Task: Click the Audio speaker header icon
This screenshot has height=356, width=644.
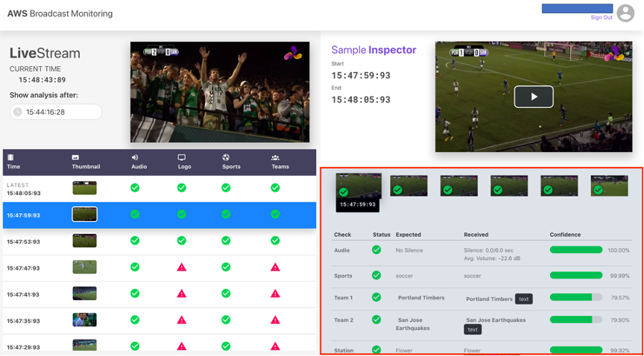Action: [x=135, y=157]
